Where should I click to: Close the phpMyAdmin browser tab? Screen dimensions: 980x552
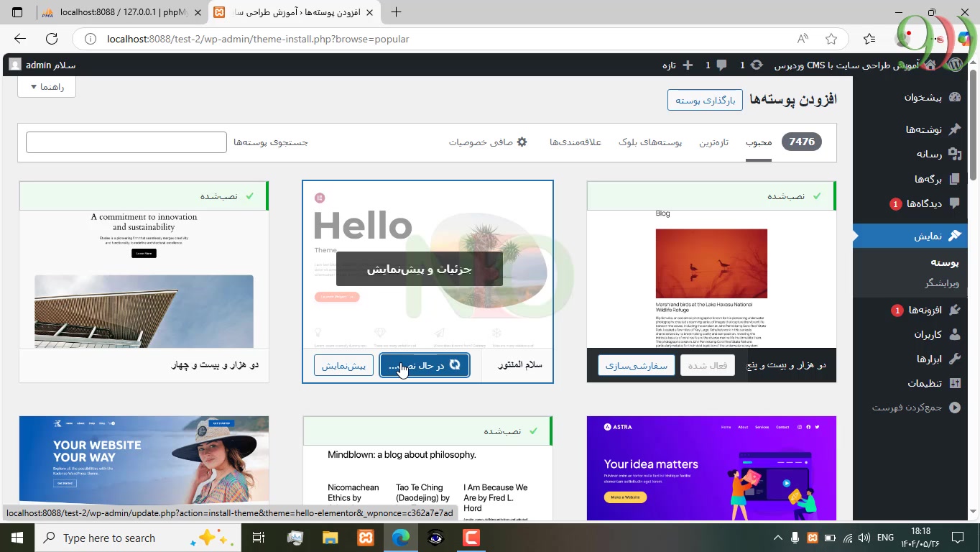(x=198, y=12)
